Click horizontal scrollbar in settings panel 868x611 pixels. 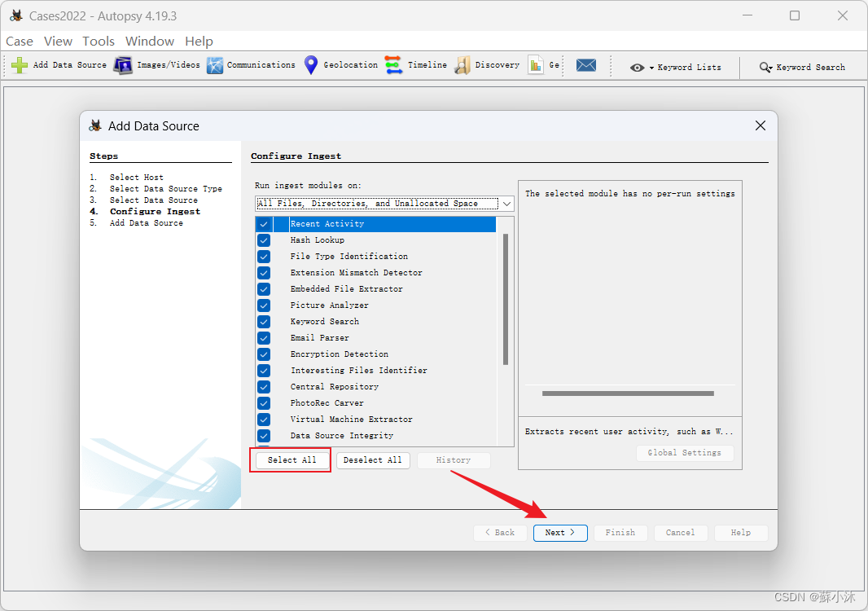[628, 393]
